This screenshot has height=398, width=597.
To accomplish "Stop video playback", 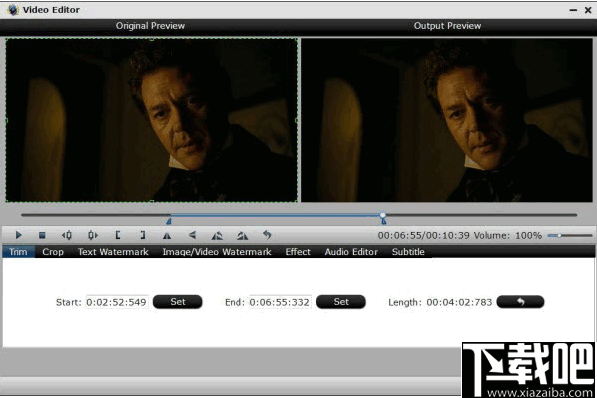I will 42,235.
